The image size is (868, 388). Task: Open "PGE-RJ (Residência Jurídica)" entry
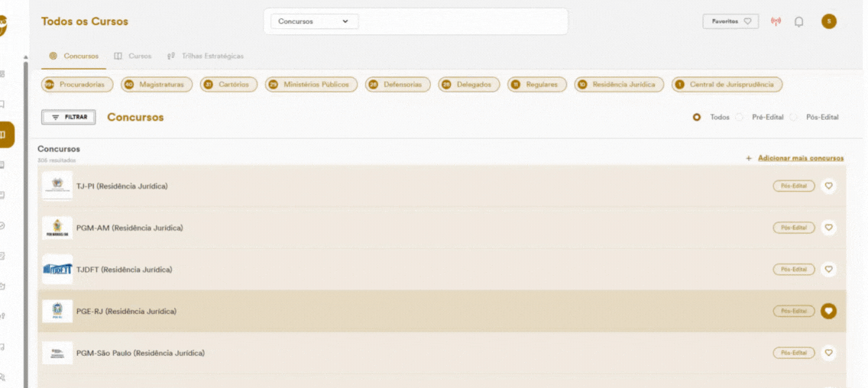coord(126,311)
